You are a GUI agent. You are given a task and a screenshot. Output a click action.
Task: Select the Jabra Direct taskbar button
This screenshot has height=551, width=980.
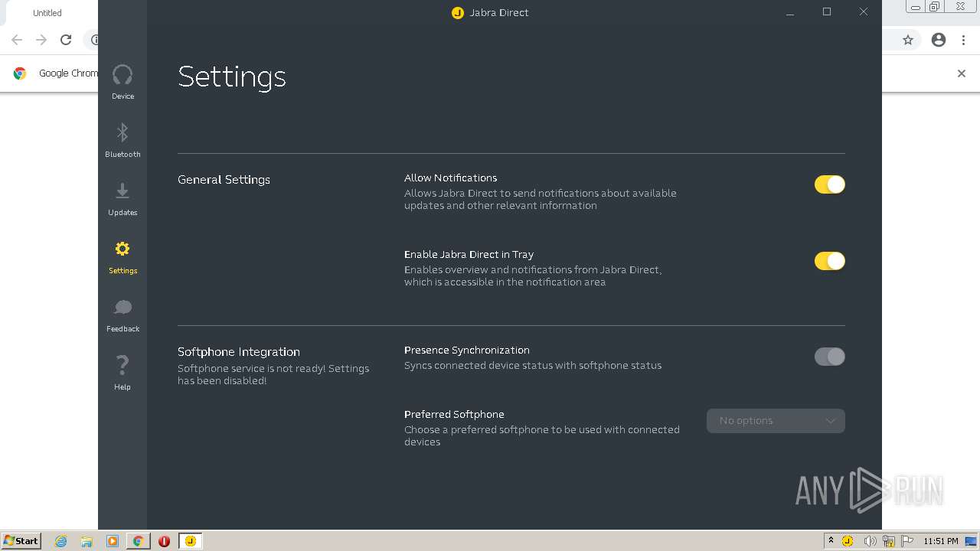point(190,541)
